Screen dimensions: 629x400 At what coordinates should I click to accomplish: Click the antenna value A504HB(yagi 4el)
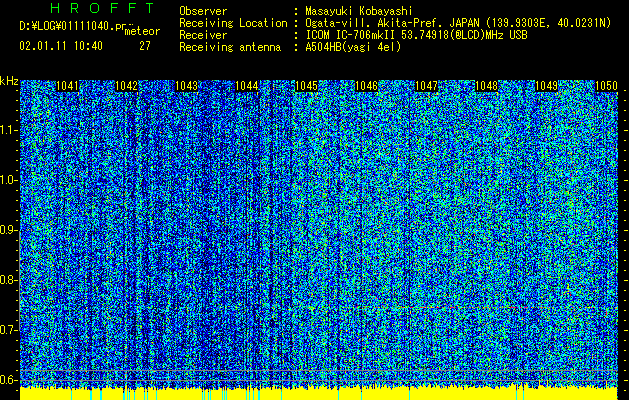pos(353,47)
